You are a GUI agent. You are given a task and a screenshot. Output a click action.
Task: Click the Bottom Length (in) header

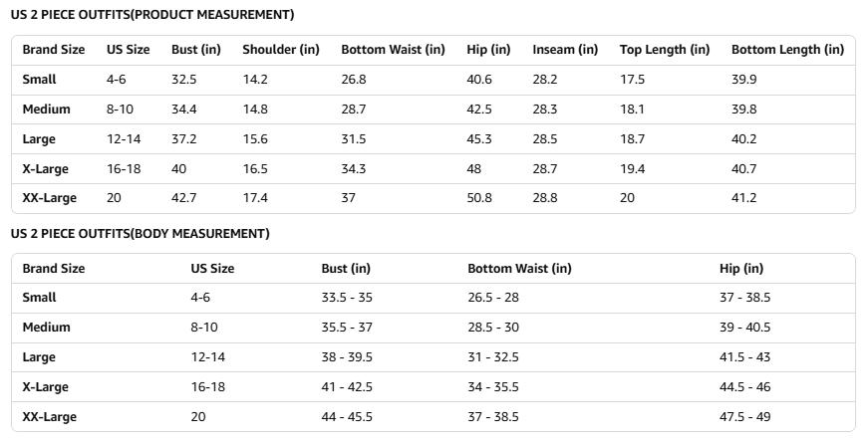(787, 50)
